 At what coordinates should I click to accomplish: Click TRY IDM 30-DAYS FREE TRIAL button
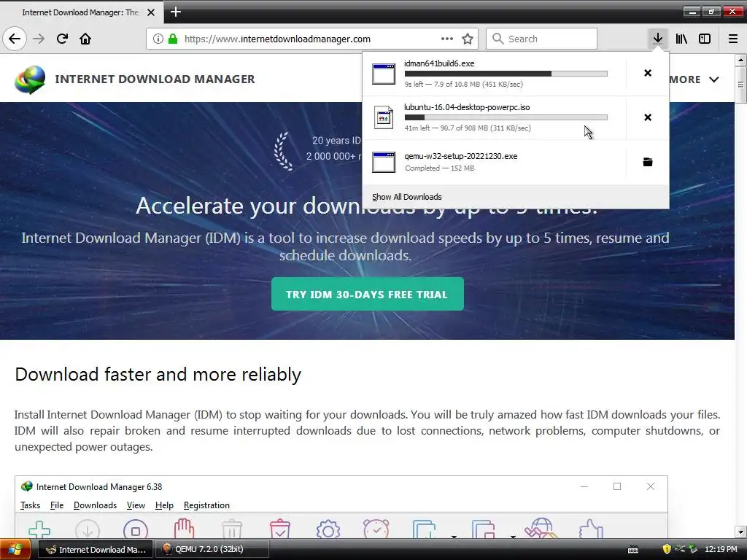[368, 294]
